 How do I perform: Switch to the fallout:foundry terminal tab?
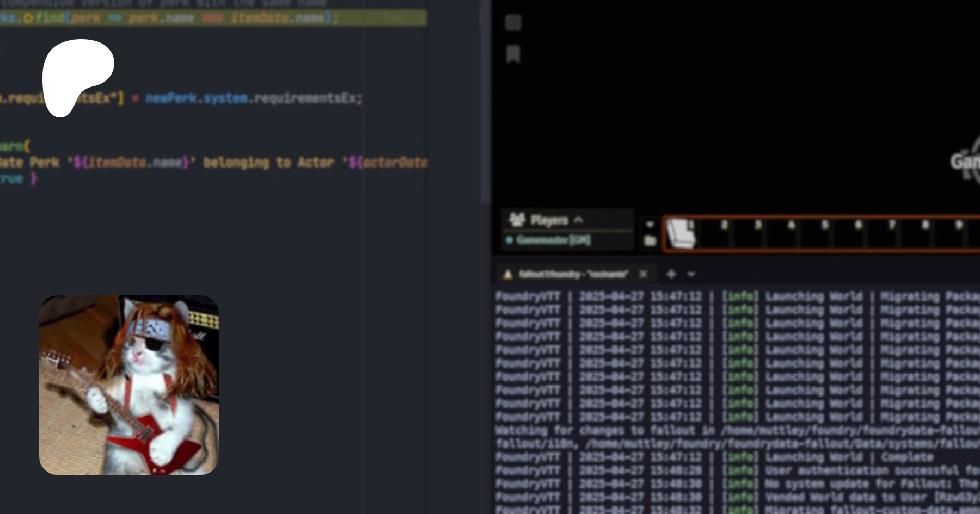[x=573, y=274]
